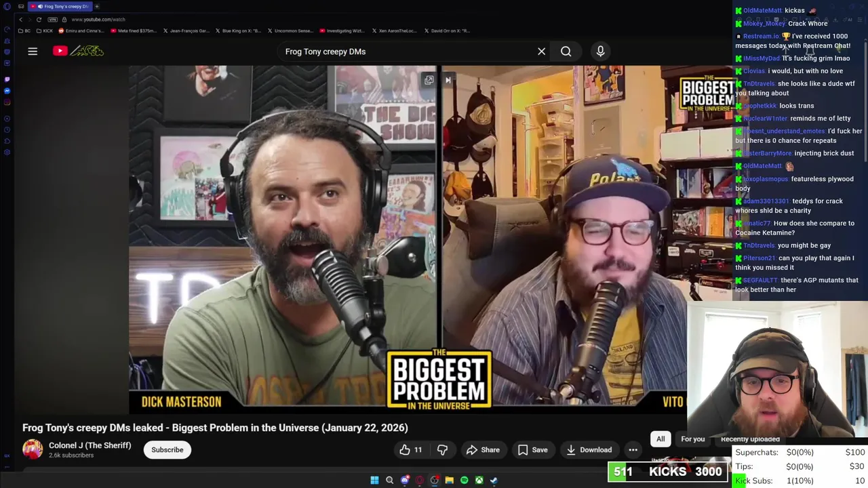
Task: Open 'Emiru and Cinna's' bookmark
Action: 81,30
